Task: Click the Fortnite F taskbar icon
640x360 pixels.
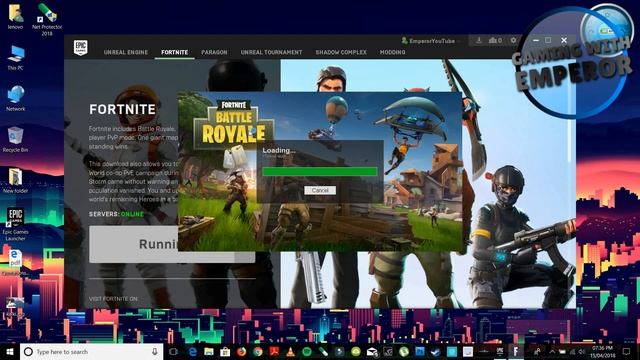Action: click(x=516, y=351)
